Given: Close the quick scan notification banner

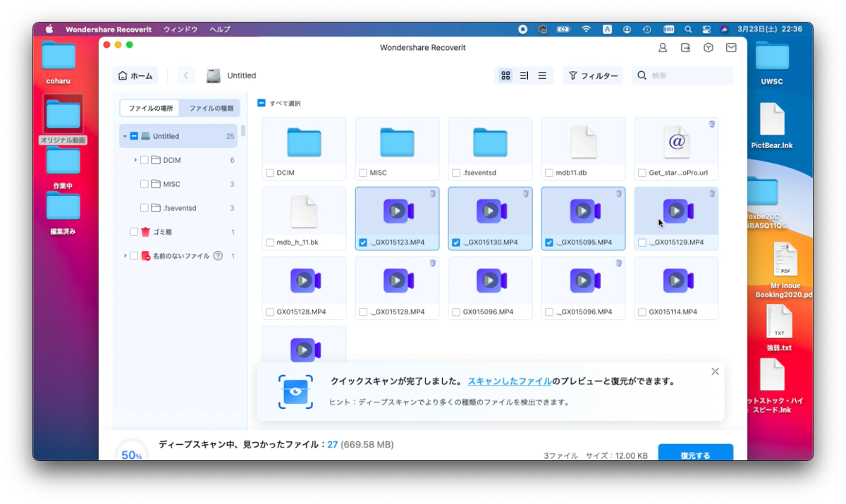Looking at the screenshot, I should (x=715, y=371).
